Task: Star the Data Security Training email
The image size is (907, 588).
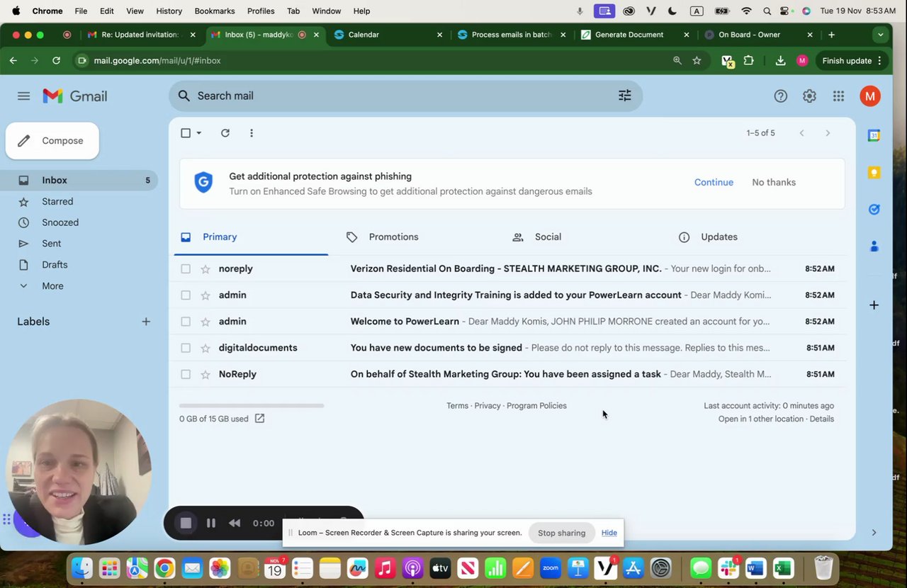Action: [x=205, y=295]
